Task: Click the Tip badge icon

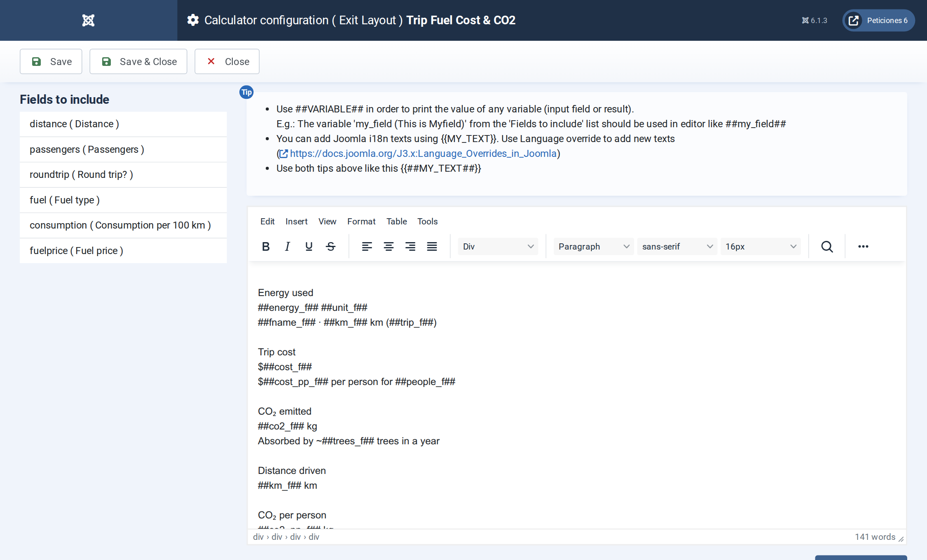Action: click(246, 92)
